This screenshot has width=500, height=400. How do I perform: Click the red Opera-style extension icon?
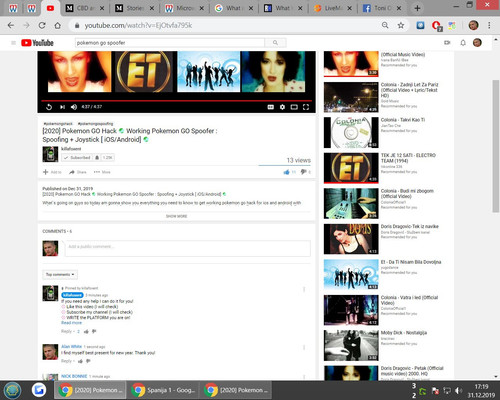(436, 25)
